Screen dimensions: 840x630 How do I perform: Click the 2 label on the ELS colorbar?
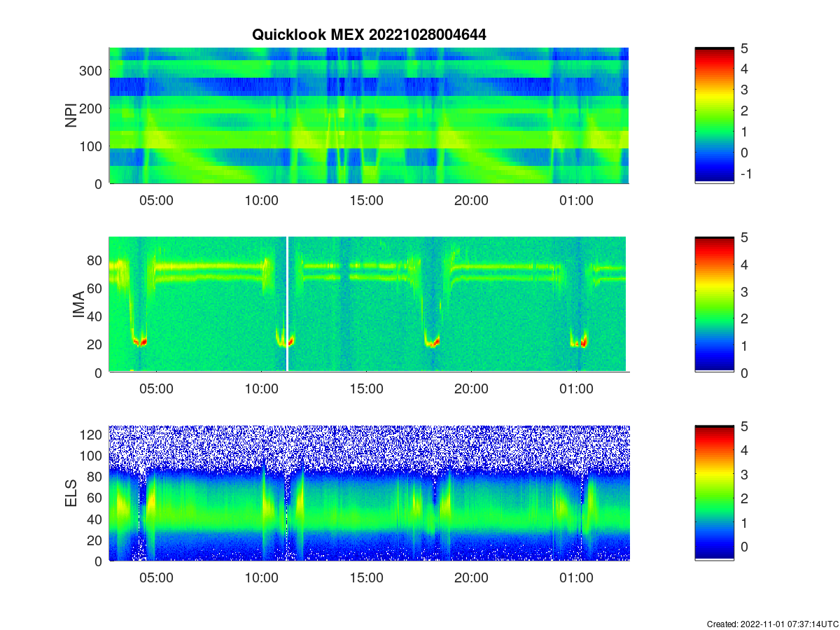[744, 499]
